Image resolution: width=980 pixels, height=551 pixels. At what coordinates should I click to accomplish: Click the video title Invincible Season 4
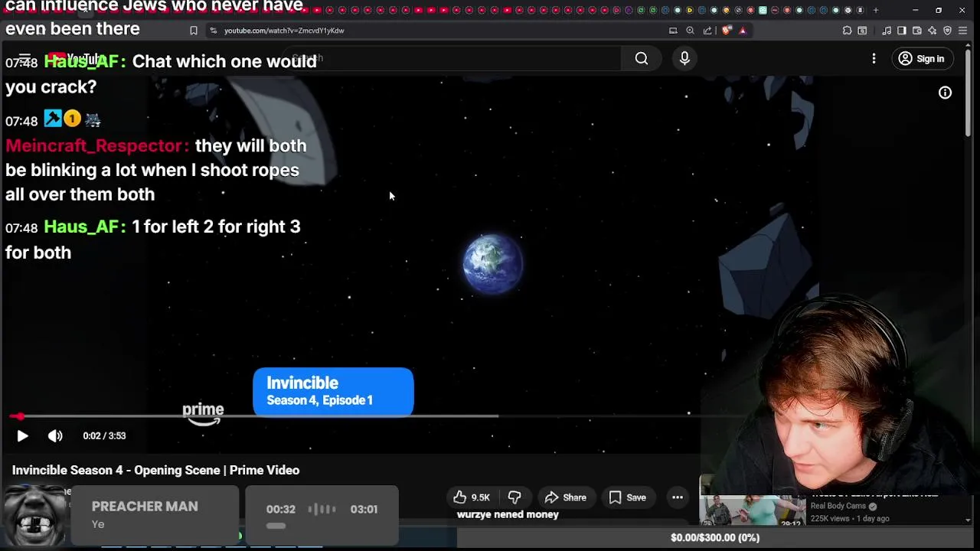155,470
